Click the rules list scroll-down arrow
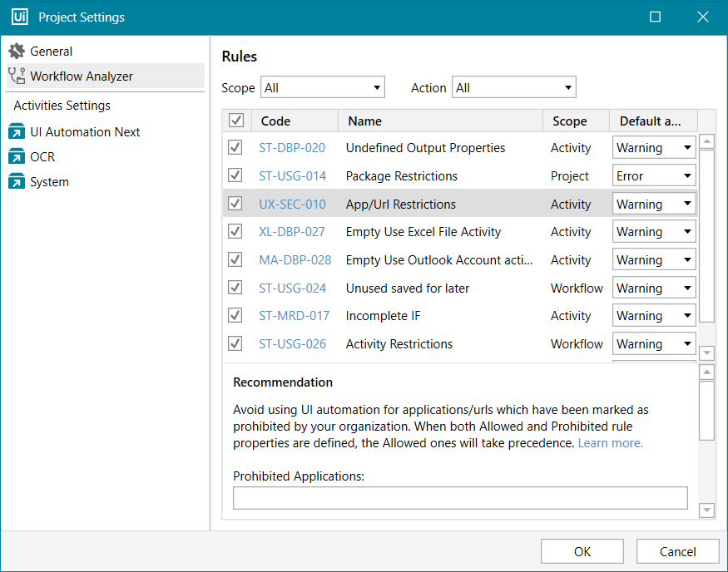The image size is (728, 572). click(706, 353)
